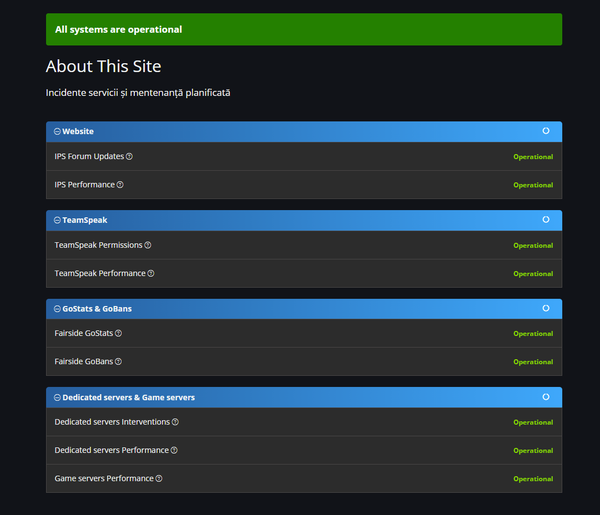
Task: Collapse Dedicated servers & Game servers group
Action: coord(57,398)
